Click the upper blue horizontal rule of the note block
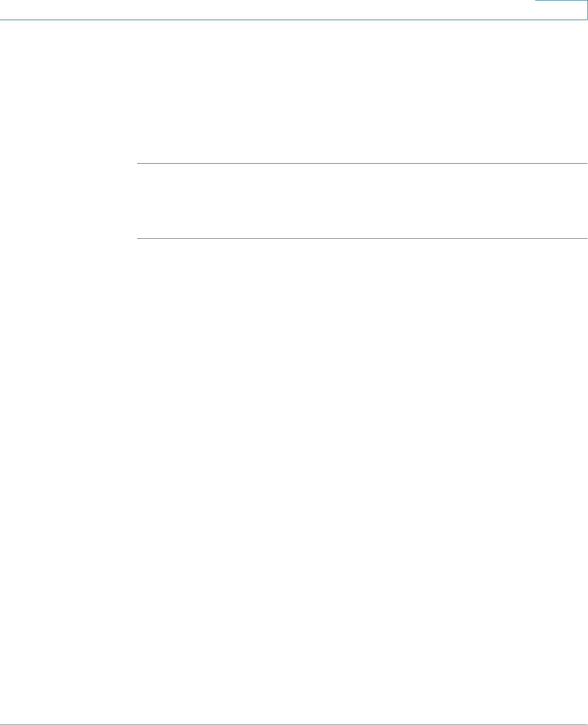The width and height of the screenshot is (588, 725). pyautogui.click(x=362, y=163)
